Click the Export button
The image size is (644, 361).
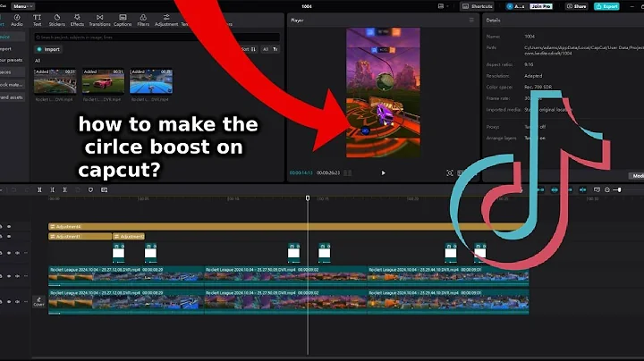pos(606,6)
